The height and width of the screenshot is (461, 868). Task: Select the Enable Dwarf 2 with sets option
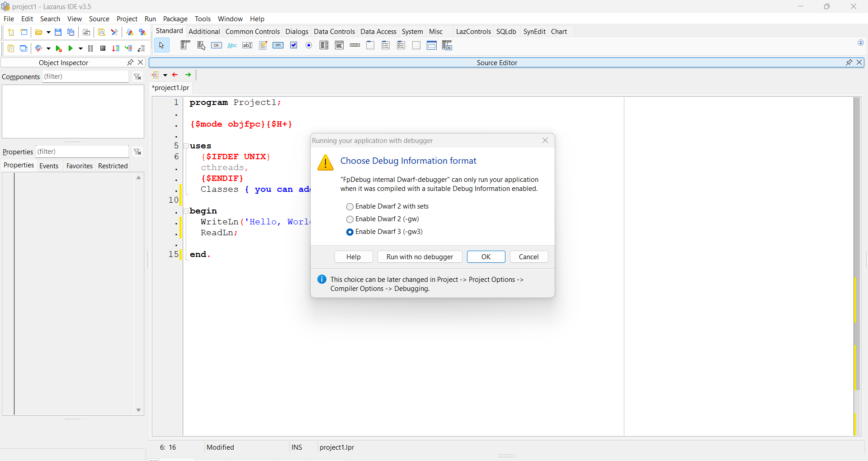click(x=350, y=207)
